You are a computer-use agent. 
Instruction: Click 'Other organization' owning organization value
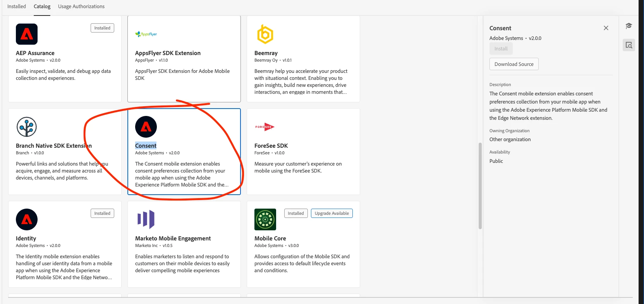(x=510, y=140)
